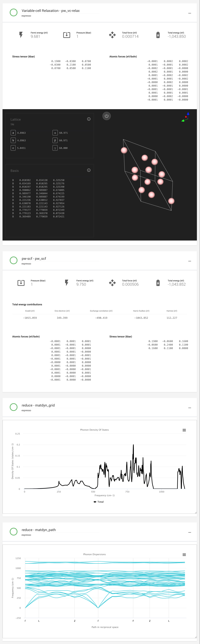Image resolution: width=200 pixels, height=644 pixels.
Task: Select lattice parameter b value 4.8963
Action: tap(21, 140)
